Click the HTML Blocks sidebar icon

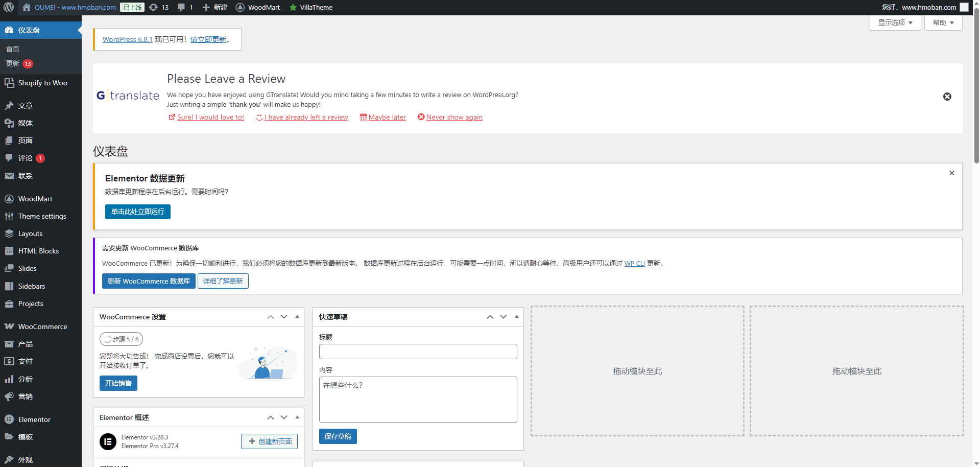(9, 251)
